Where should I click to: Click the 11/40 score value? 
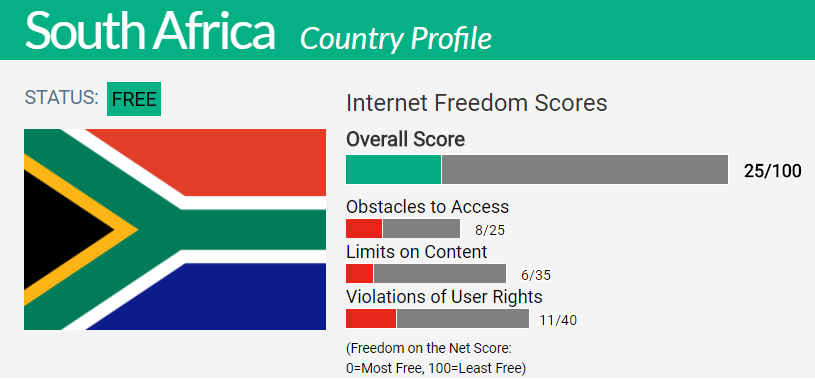558,320
